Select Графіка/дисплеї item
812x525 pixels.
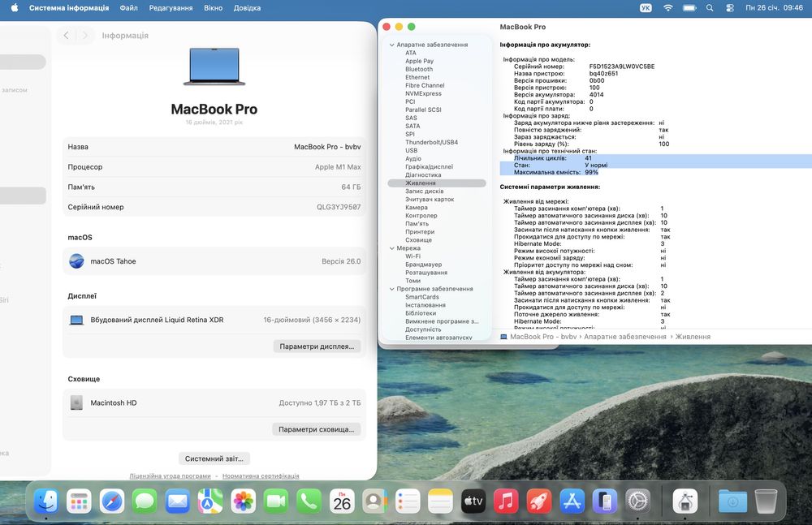429,166
